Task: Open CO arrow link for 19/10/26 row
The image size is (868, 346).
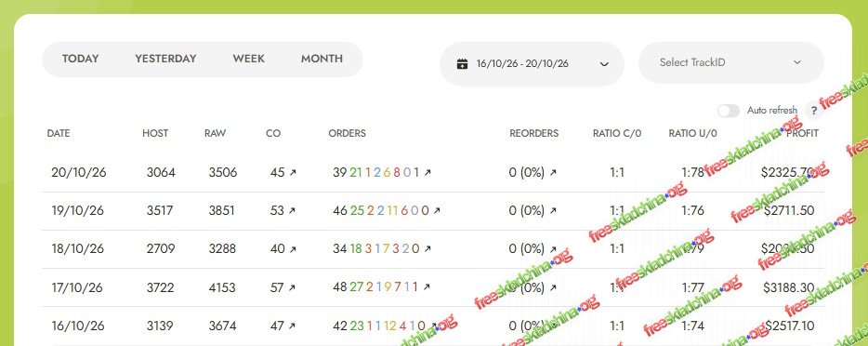Action: 293,211
